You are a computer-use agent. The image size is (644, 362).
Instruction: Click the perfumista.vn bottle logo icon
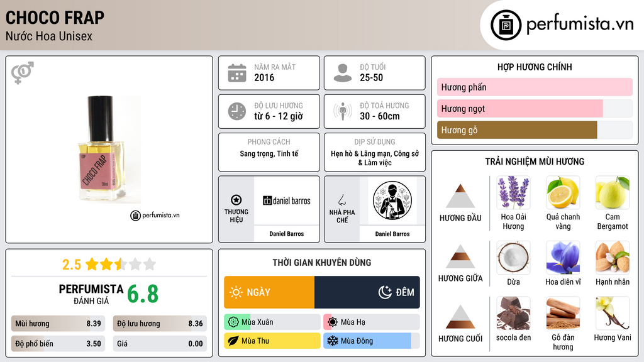[x=506, y=25]
